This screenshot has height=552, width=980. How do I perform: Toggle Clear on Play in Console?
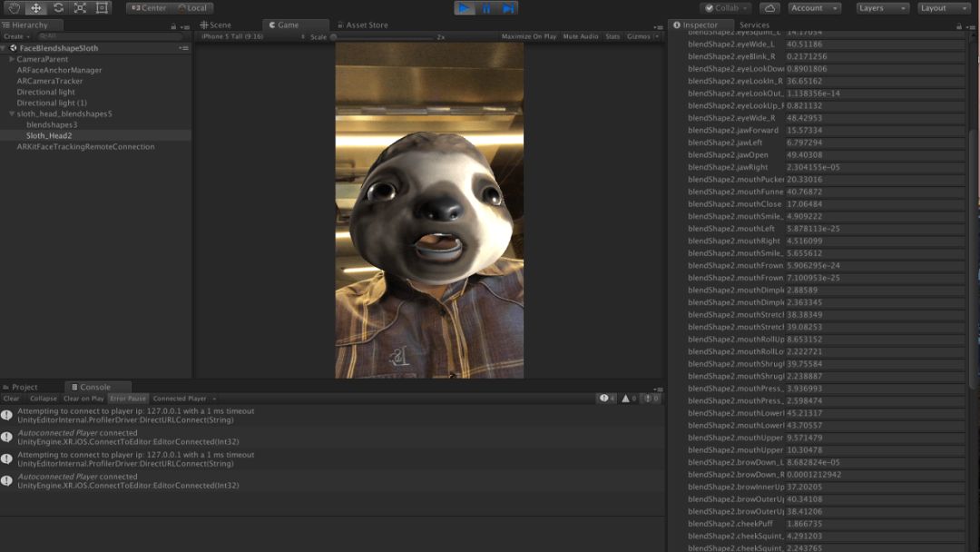(83, 399)
